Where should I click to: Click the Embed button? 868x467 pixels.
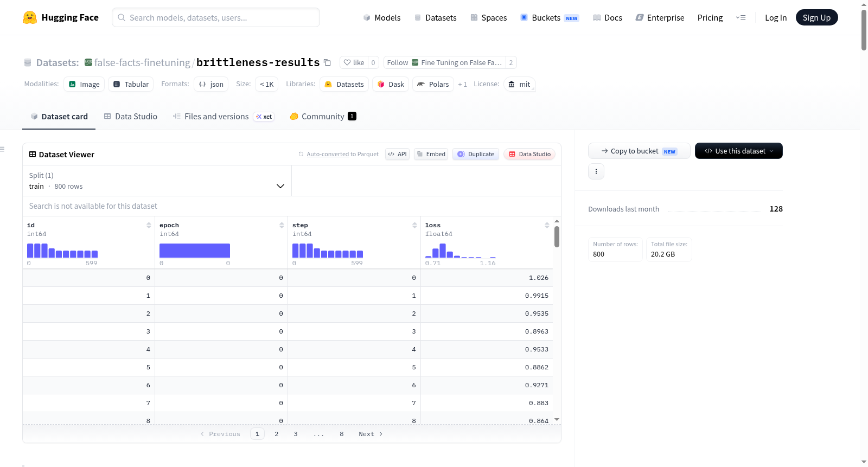(431, 154)
